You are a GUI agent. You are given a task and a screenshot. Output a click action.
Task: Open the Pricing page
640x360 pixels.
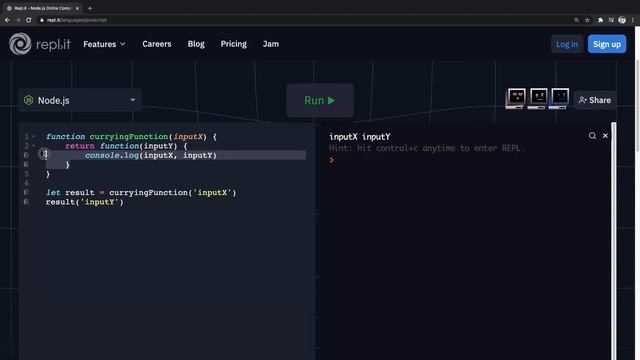click(x=233, y=44)
